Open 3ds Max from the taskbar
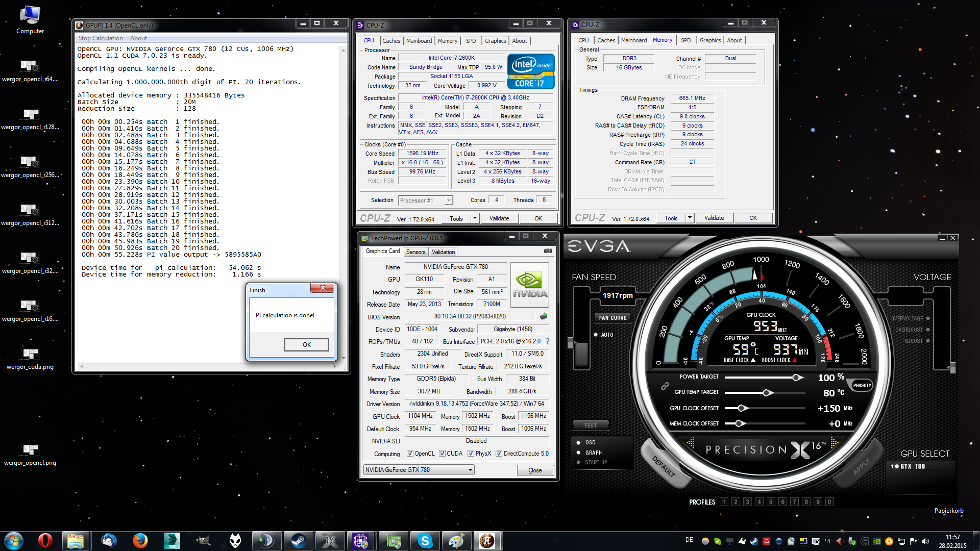The width and height of the screenshot is (980, 551). pos(171,541)
